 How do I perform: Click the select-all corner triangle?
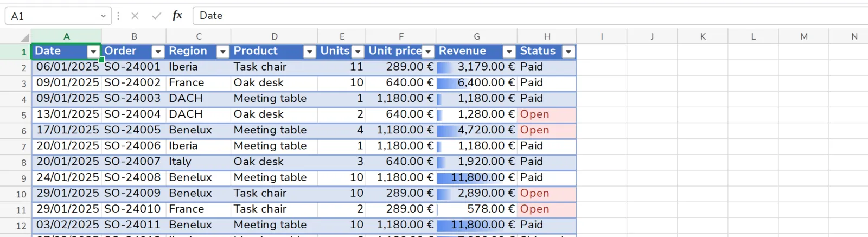pos(24,37)
